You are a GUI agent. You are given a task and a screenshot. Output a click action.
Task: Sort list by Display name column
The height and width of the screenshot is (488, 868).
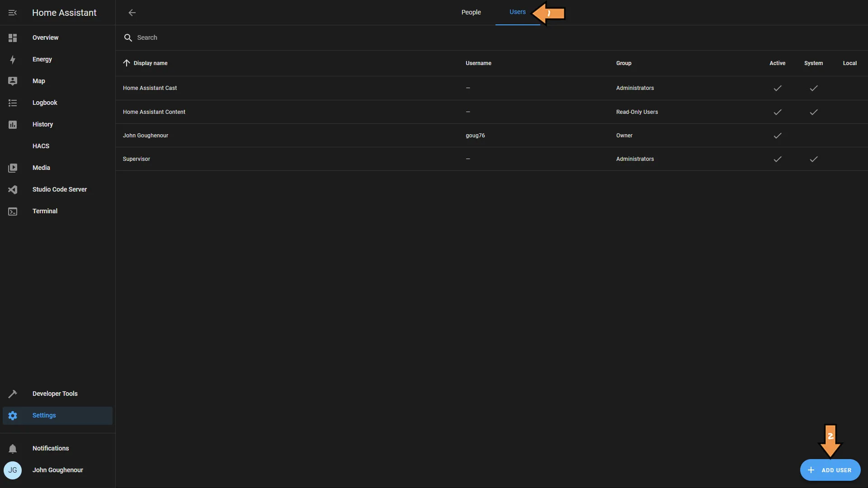[x=150, y=63]
